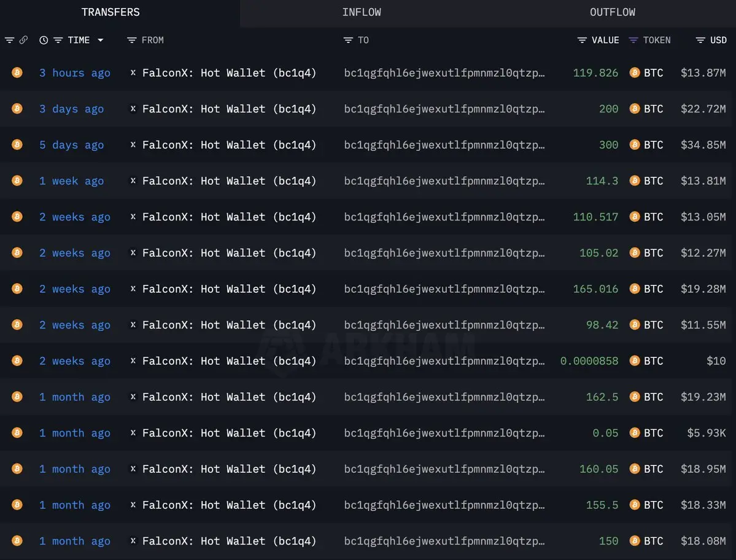Click the clock icon beside TIME

click(x=44, y=41)
